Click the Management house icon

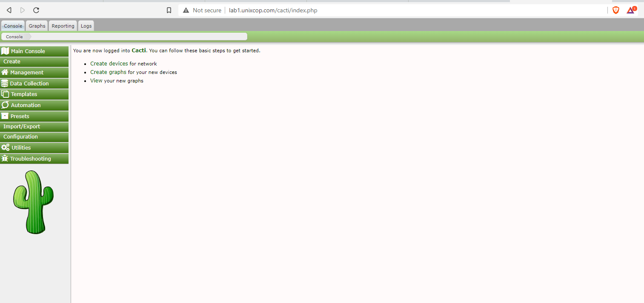5,72
